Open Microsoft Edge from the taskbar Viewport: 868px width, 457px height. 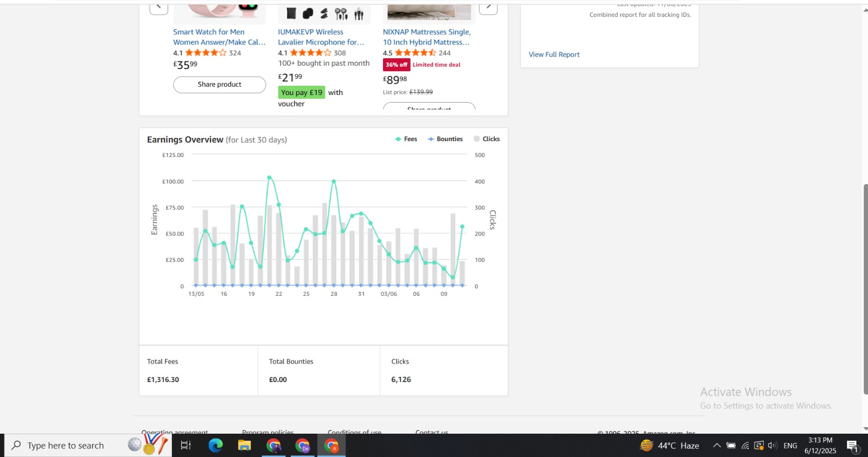tap(215, 446)
